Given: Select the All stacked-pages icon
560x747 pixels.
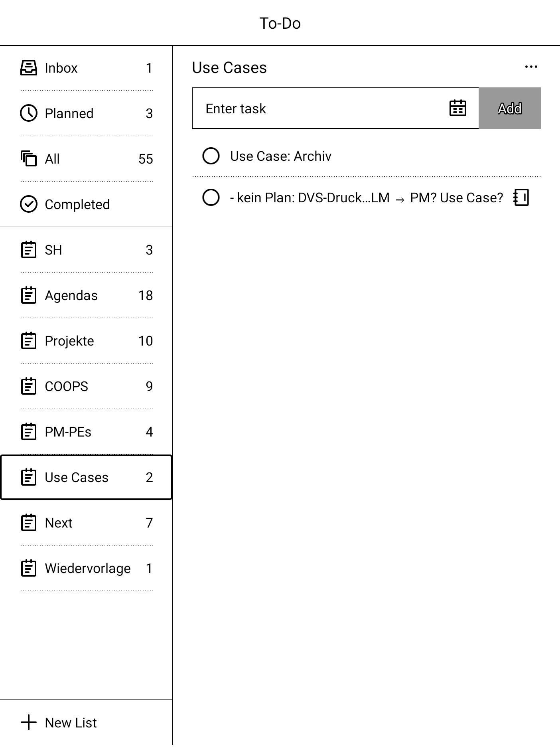Looking at the screenshot, I should 29,159.
